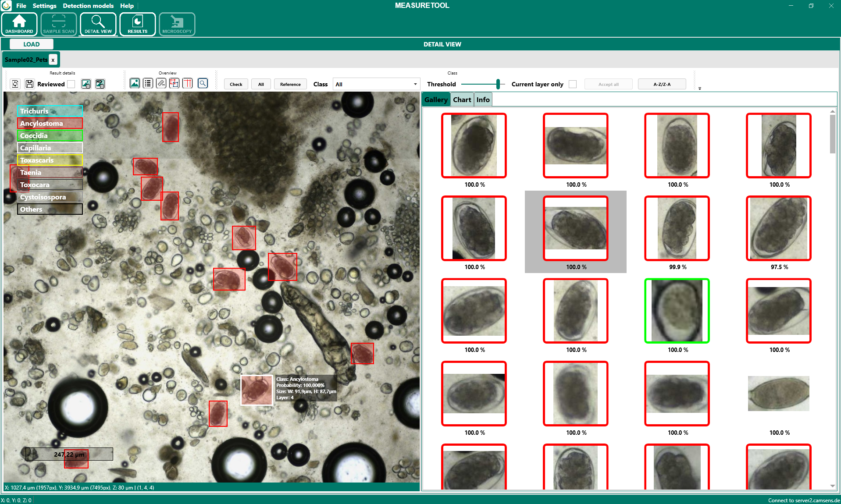Click the refresh result details icon
Viewport: 841px width, 504px height.
click(15, 84)
